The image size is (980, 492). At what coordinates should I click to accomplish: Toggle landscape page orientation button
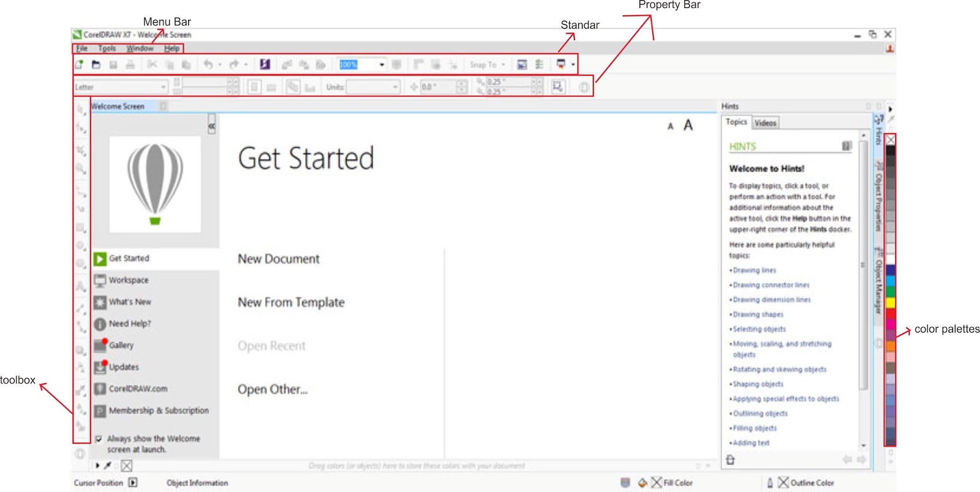(x=271, y=88)
